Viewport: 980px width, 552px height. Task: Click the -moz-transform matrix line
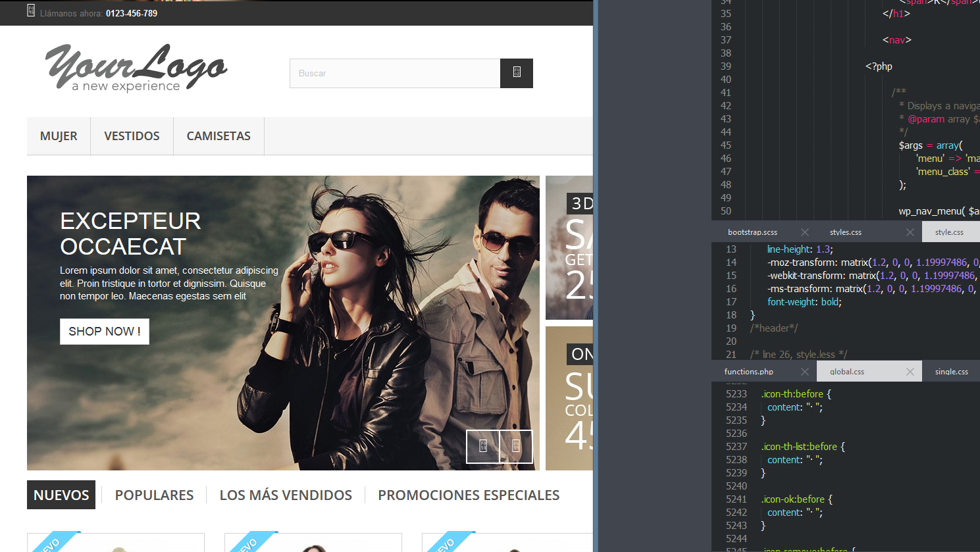[x=873, y=263]
